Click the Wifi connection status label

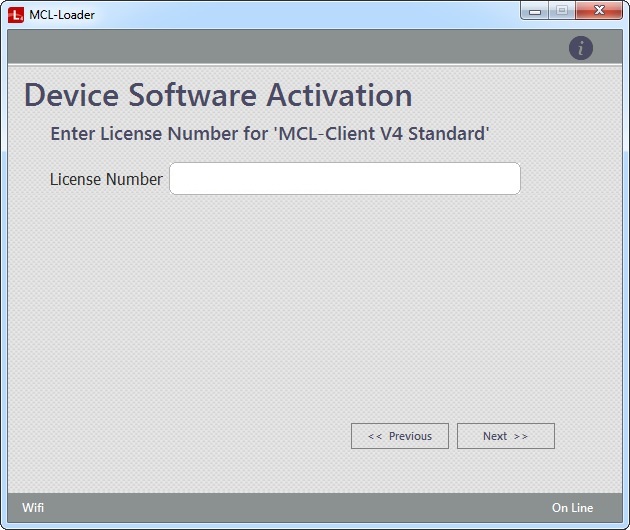click(33, 508)
